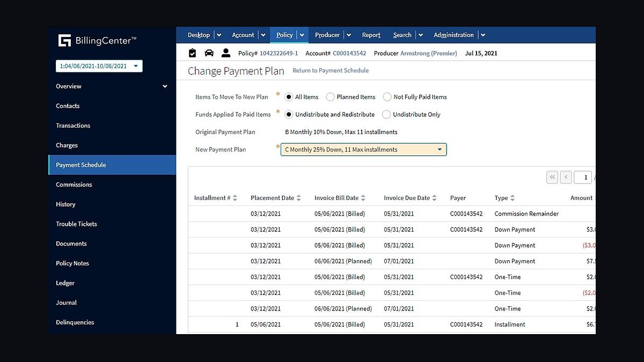Open the Account tab

tap(243, 35)
